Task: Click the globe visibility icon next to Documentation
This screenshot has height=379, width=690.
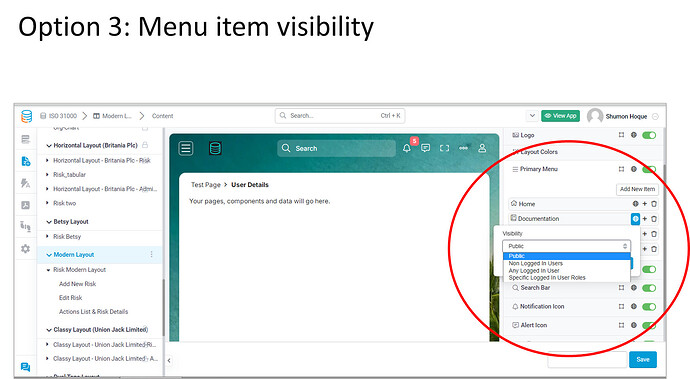Action: coord(635,219)
